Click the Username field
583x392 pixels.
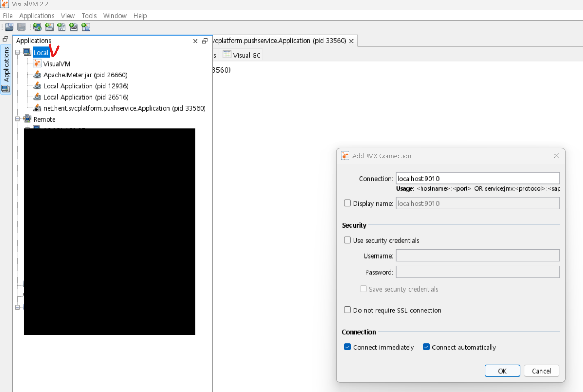point(478,255)
